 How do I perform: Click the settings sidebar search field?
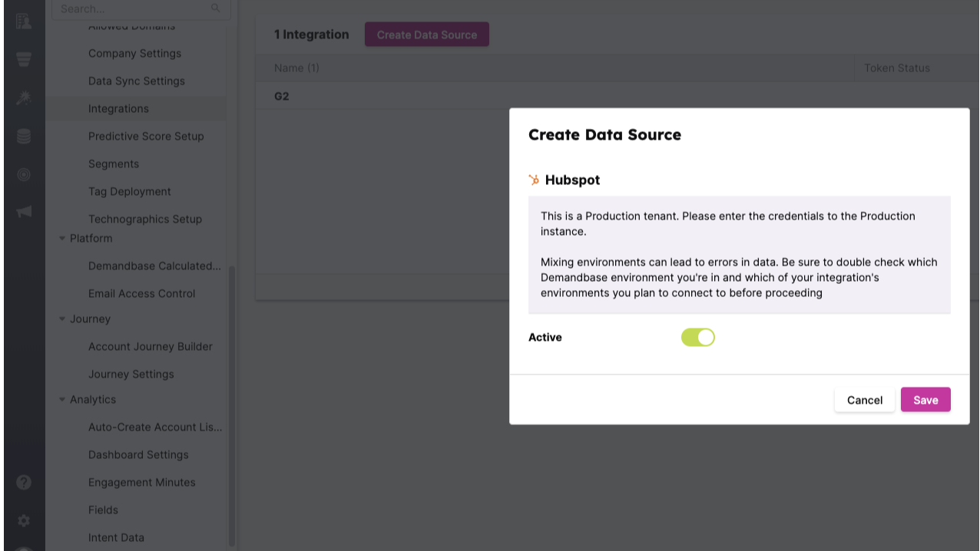pyautogui.click(x=131, y=8)
